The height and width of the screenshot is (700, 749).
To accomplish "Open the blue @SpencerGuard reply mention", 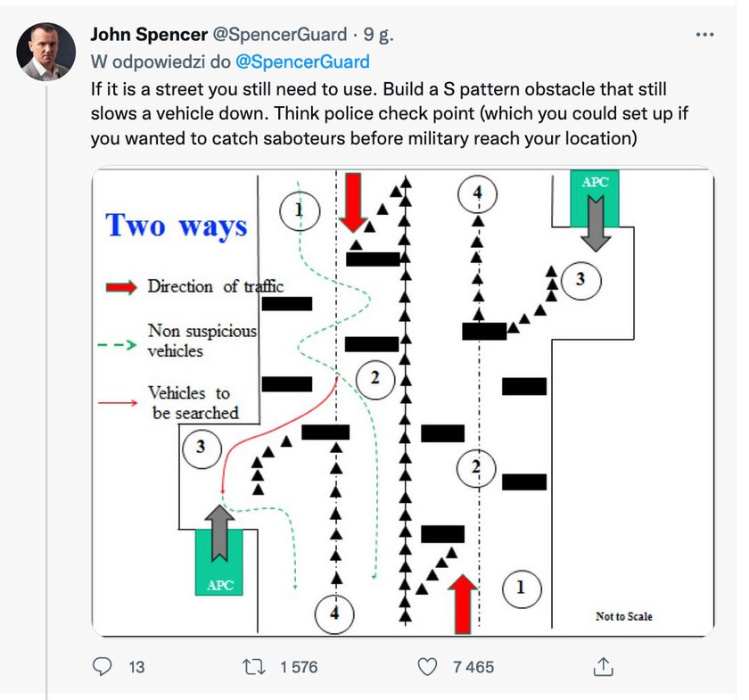I will click(x=302, y=62).
